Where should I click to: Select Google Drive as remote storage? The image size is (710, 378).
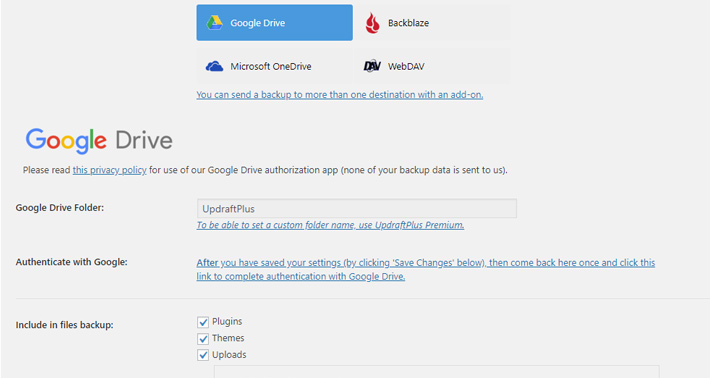274,23
